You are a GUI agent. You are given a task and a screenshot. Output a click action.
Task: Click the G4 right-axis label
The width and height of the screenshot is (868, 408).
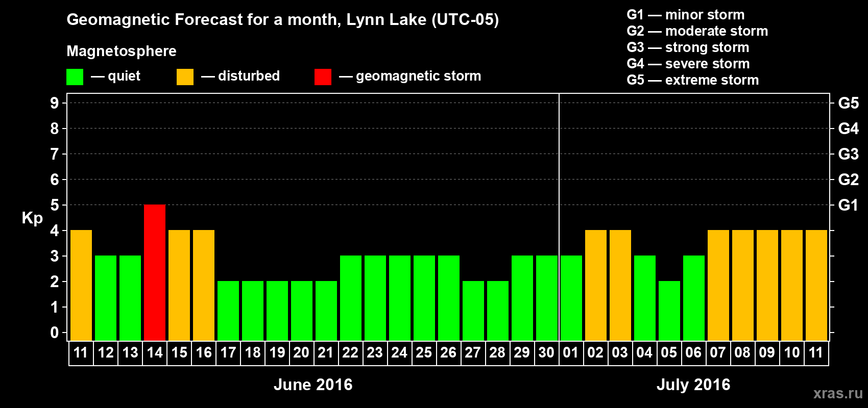click(x=849, y=129)
